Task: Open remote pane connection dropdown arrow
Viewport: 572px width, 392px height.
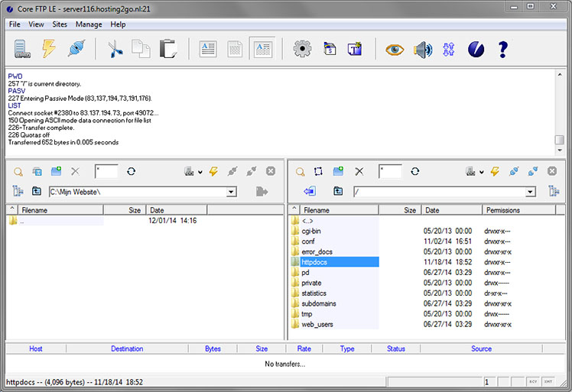Action: 482,172
